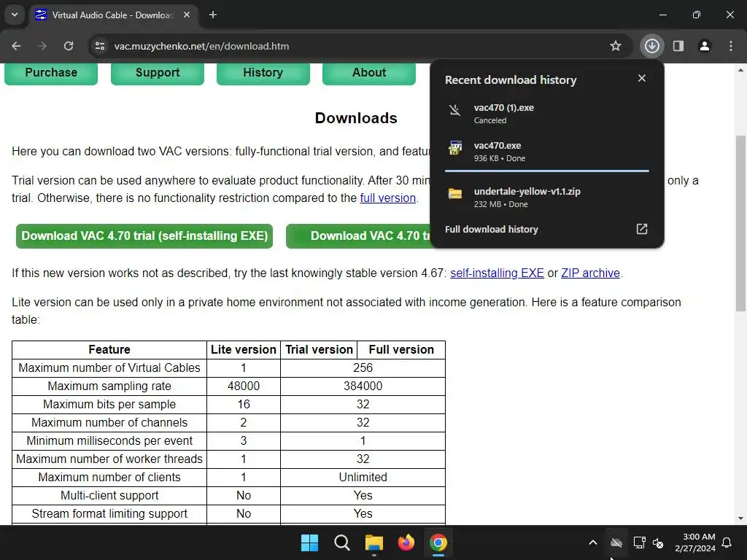The image size is (747, 560).
Task: Download version 4.67 ZIP archive link
Action: (x=590, y=273)
